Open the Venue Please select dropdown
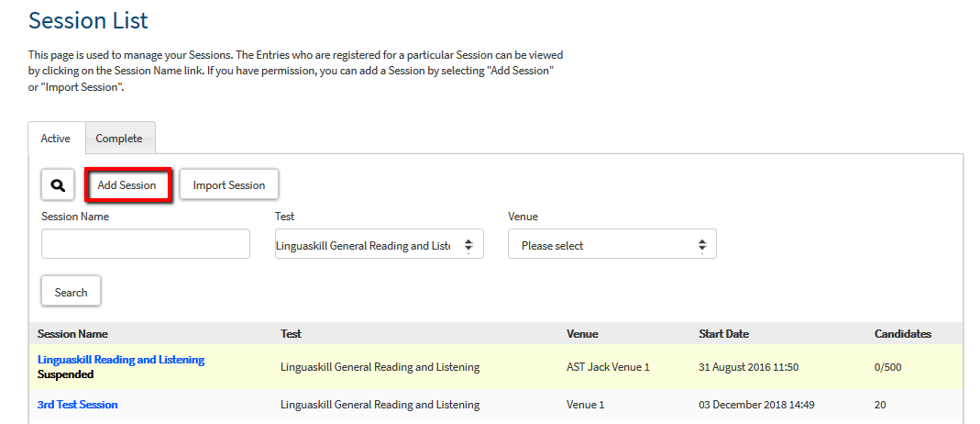The height and width of the screenshot is (424, 980). [611, 244]
